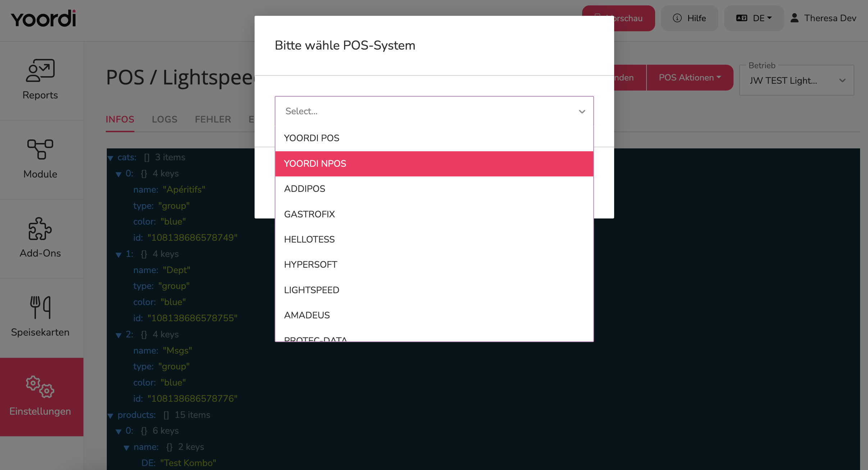Expand the Betrieb JW TEST Light dropdown
The height and width of the screenshot is (470, 868).
(797, 80)
